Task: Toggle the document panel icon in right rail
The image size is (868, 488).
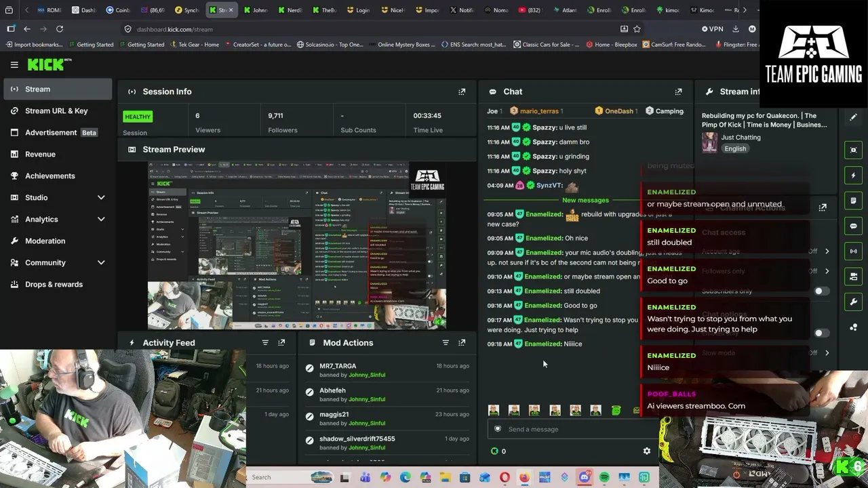Action: coord(853,201)
